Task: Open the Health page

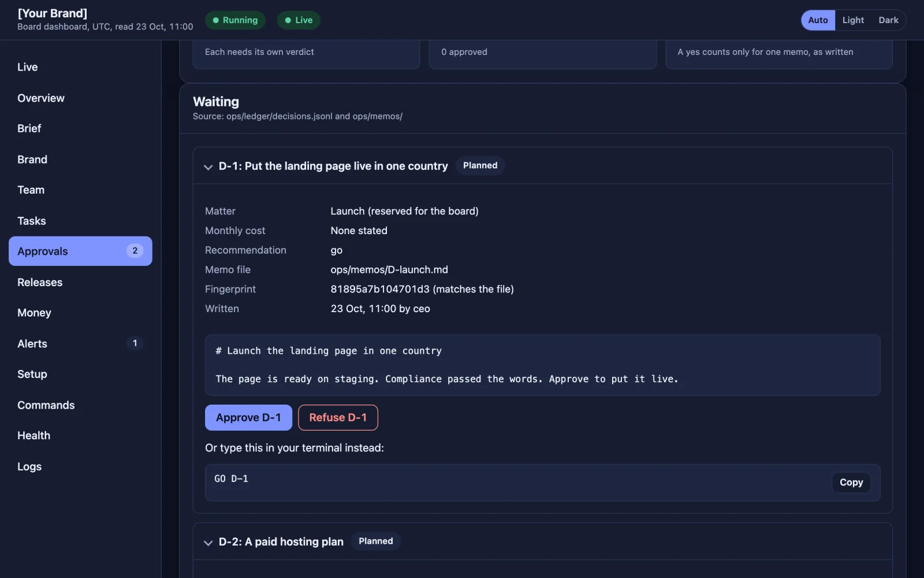Action: pos(80,435)
